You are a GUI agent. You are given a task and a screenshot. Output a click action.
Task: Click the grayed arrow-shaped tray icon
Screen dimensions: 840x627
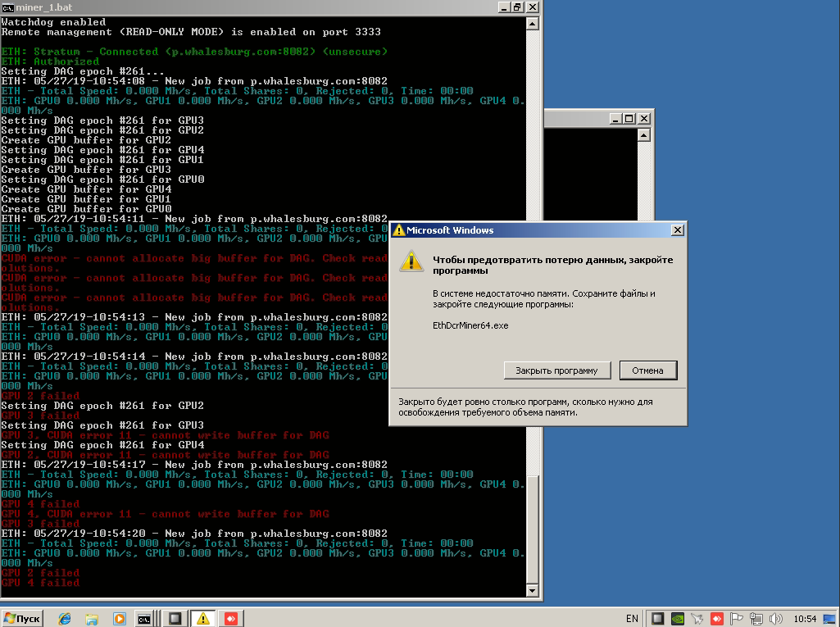(697, 619)
